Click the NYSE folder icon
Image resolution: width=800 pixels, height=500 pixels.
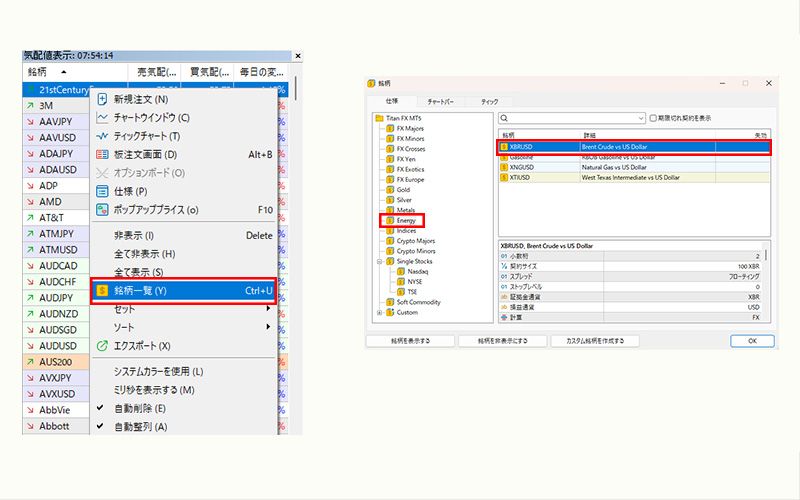[401, 282]
